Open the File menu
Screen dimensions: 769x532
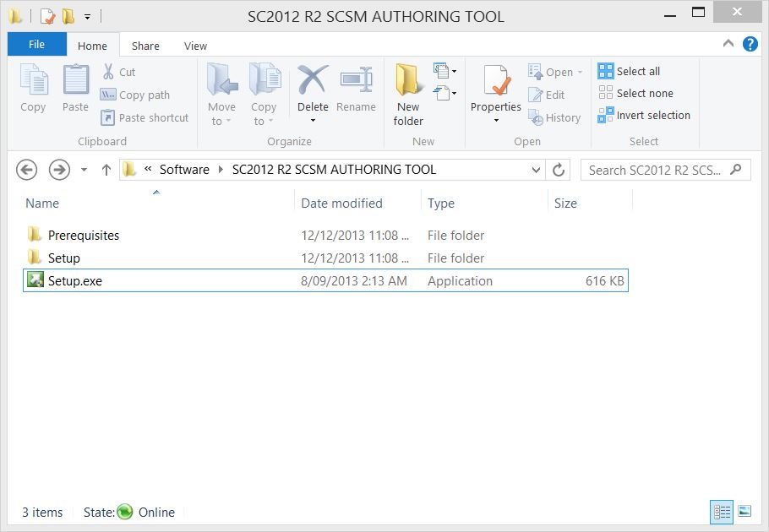(x=36, y=45)
